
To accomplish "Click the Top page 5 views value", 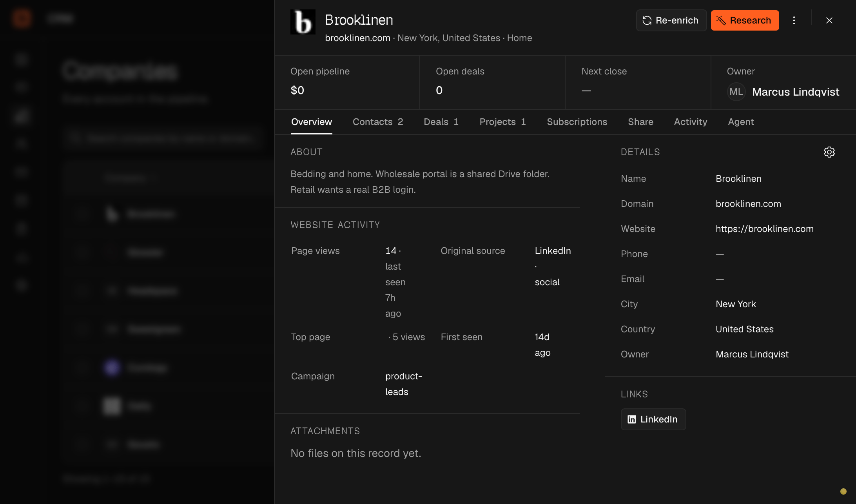I will click(x=406, y=337).
